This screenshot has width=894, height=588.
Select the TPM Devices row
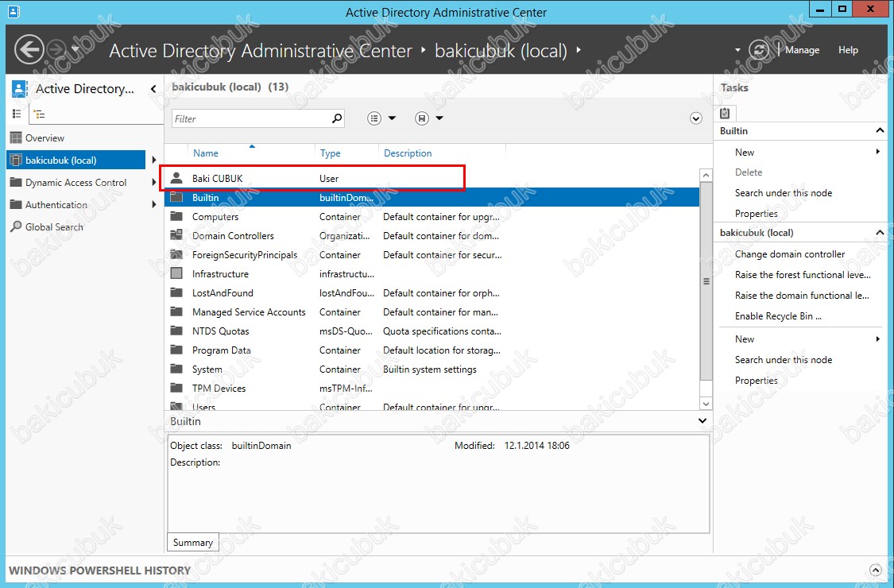[432, 389]
